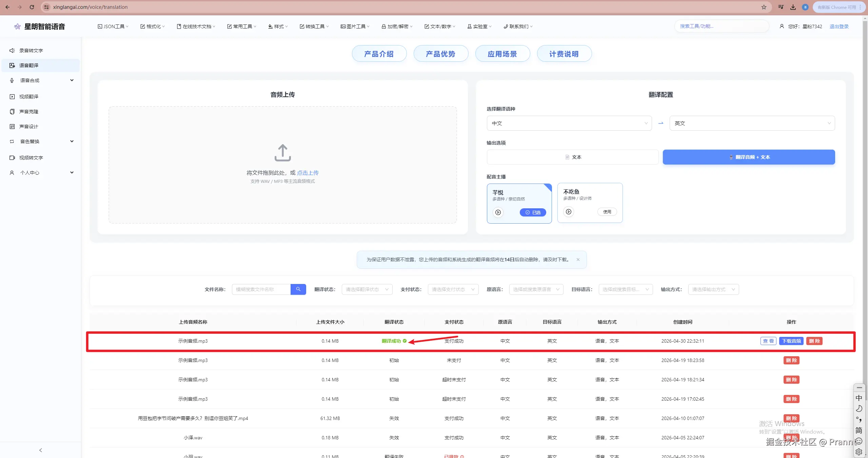This screenshot has height=458, width=868.
Task: Click 退出登录 link
Action: [839, 26]
